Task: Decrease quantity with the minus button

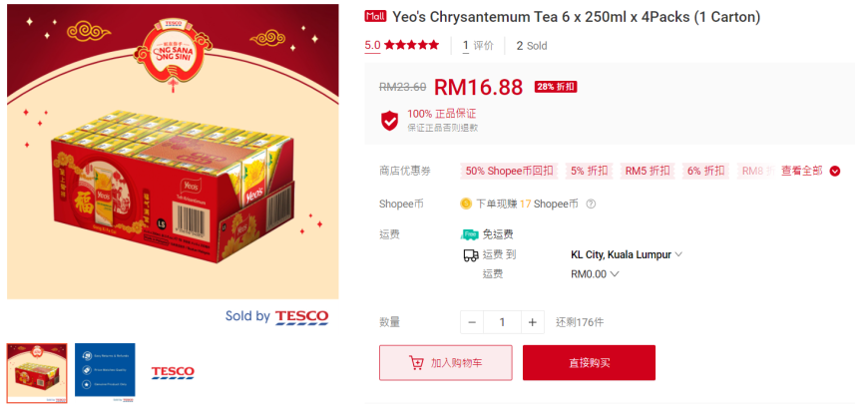Action: [472, 322]
